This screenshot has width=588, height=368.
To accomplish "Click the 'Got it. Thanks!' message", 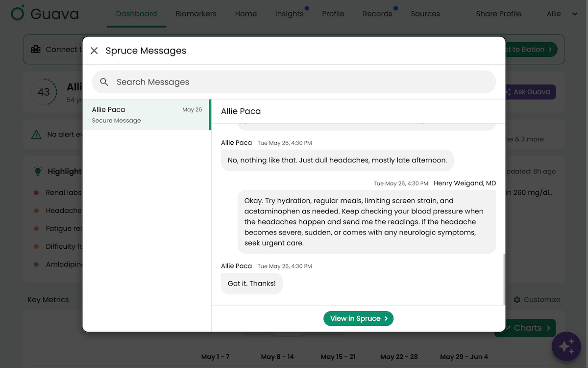I will (x=252, y=284).
